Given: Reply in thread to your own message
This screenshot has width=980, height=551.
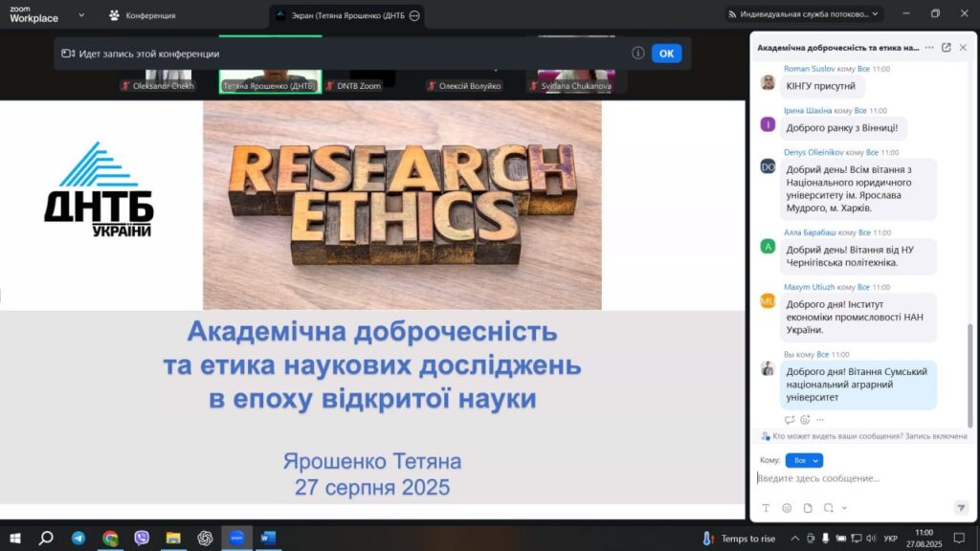Looking at the screenshot, I should coord(790,420).
